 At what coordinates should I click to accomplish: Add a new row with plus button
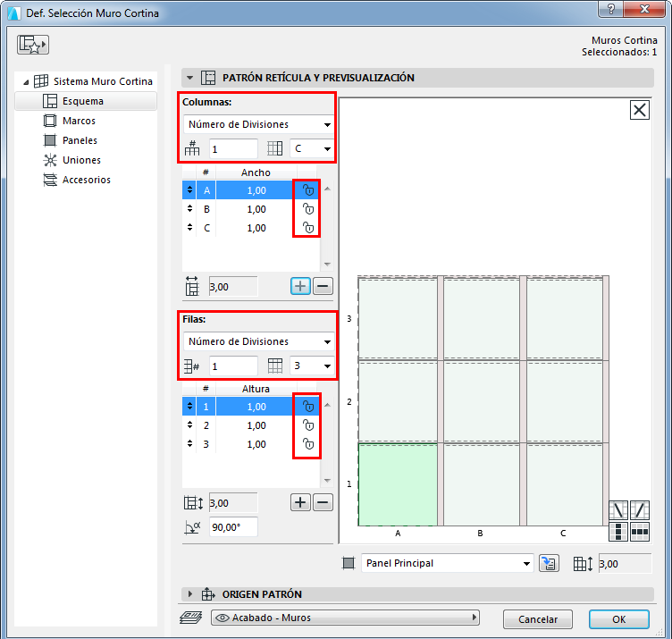(x=300, y=502)
